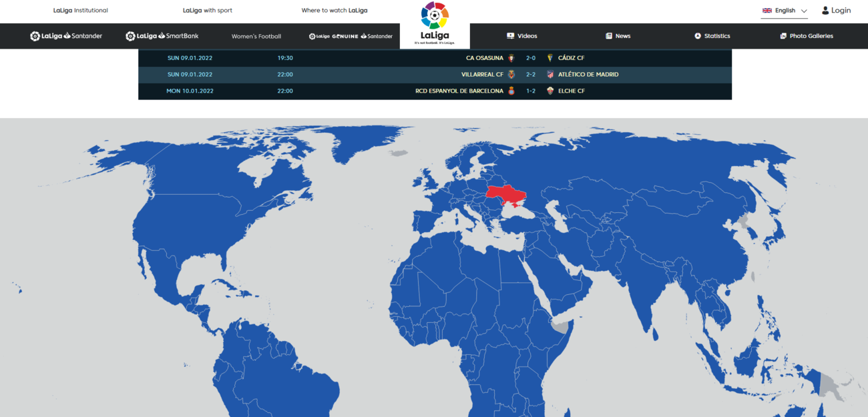The height and width of the screenshot is (417, 868).
Task: Open Where to watch LaLiga link
Action: (335, 11)
